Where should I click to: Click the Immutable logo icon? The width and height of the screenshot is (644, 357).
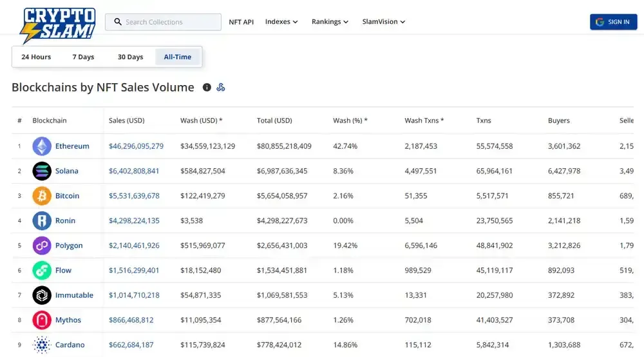pyautogui.click(x=42, y=295)
